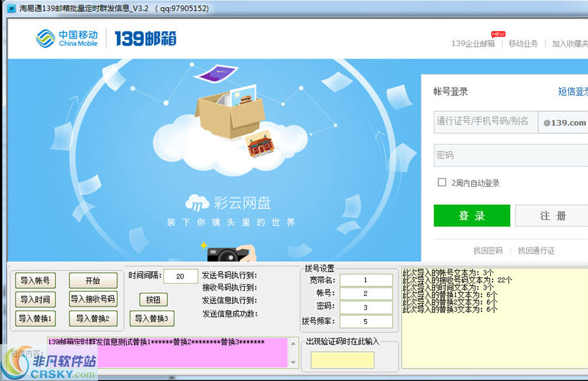The image size is (588, 381).
Task: Click the yellow import log panel
Action: (495, 318)
